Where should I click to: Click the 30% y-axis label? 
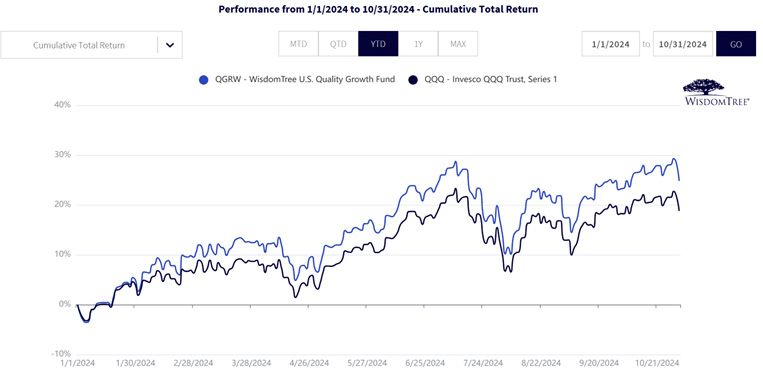(x=62, y=155)
